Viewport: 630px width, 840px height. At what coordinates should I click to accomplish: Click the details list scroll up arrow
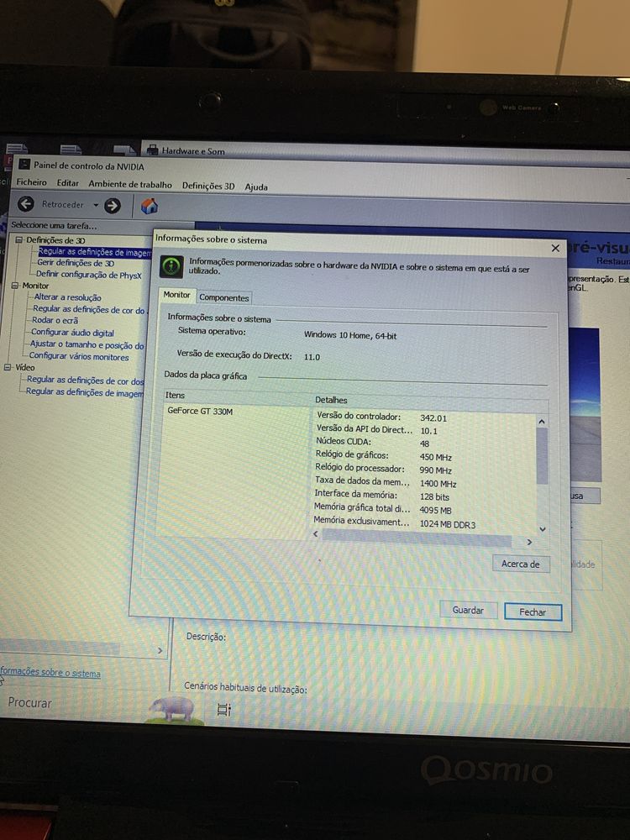point(542,423)
